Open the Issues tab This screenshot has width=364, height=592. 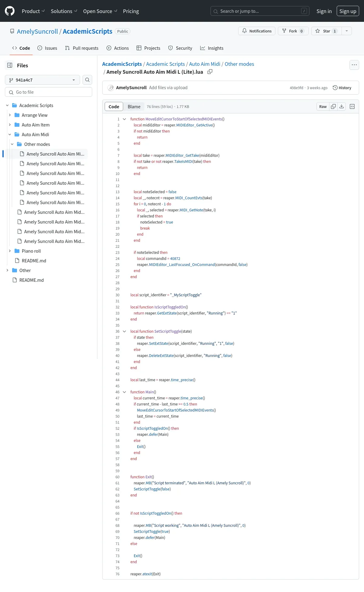point(47,48)
